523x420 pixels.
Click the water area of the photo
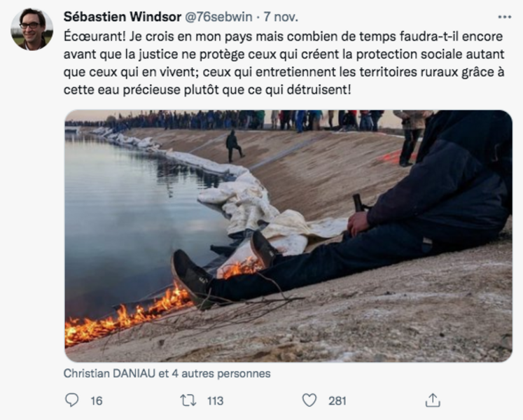point(134,217)
